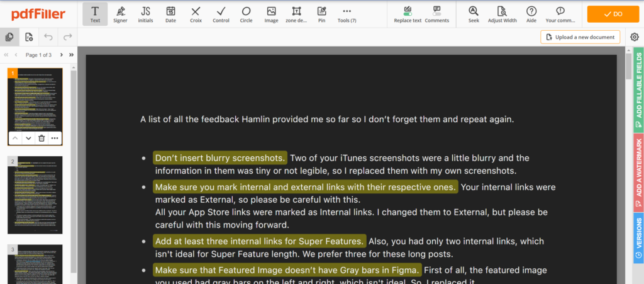Click the Image insert tool
644x284 pixels.
[x=271, y=14]
